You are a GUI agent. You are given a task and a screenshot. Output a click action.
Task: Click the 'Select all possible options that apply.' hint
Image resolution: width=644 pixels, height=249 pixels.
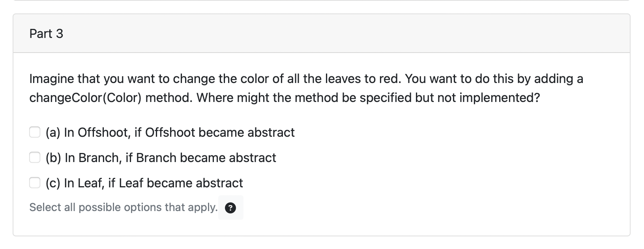[x=124, y=207]
